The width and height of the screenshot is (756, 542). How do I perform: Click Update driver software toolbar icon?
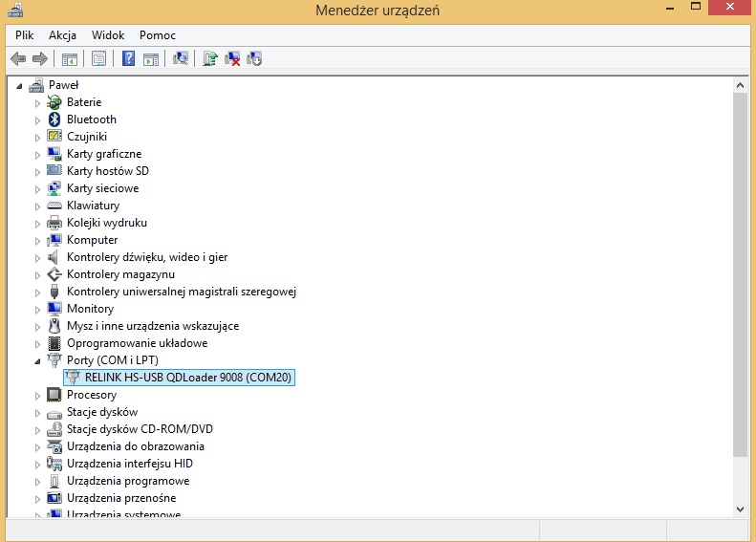tap(210, 59)
